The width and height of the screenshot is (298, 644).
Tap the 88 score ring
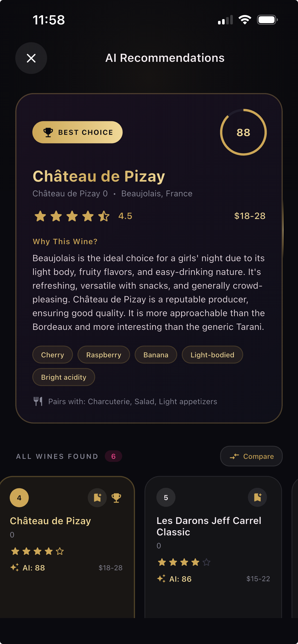(243, 132)
